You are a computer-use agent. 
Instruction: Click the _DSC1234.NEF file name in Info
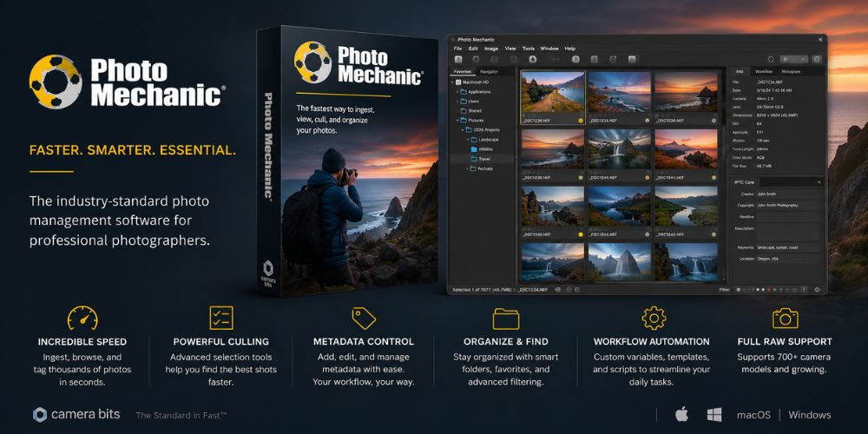[769, 82]
